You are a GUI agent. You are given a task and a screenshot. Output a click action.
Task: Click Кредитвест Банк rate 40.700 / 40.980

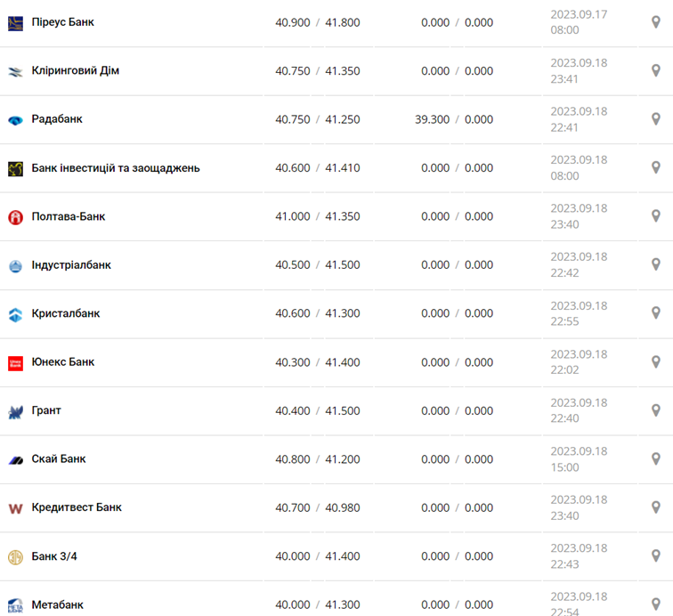coord(317,507)
